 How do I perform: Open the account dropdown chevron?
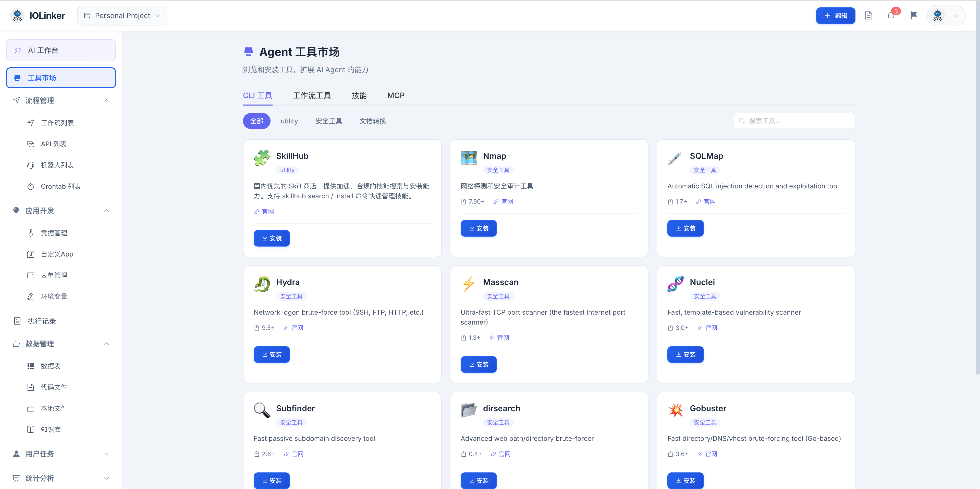coord(956,16)
